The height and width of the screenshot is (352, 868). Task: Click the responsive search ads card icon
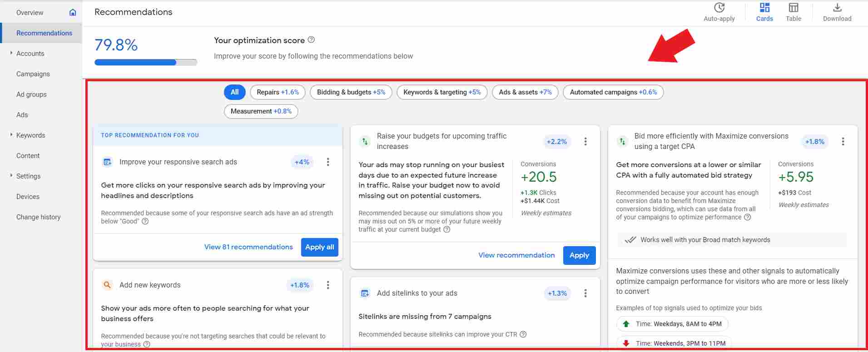(107, 162)
